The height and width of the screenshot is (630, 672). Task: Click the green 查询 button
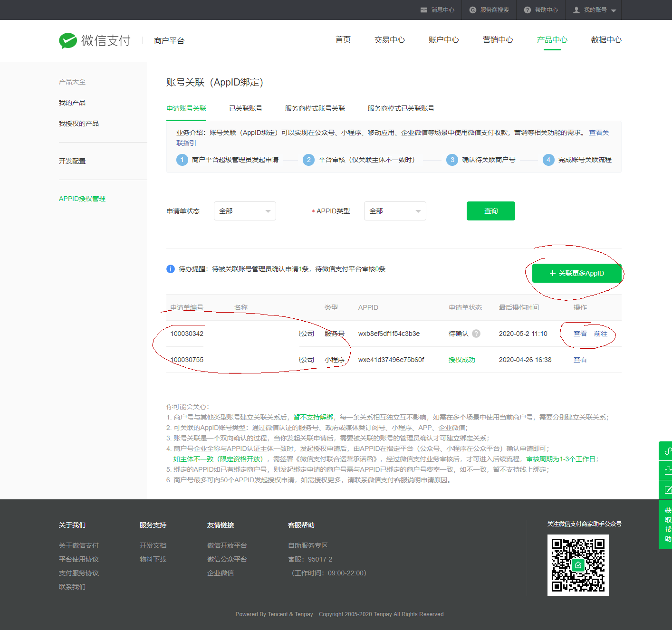pos(491,211)
